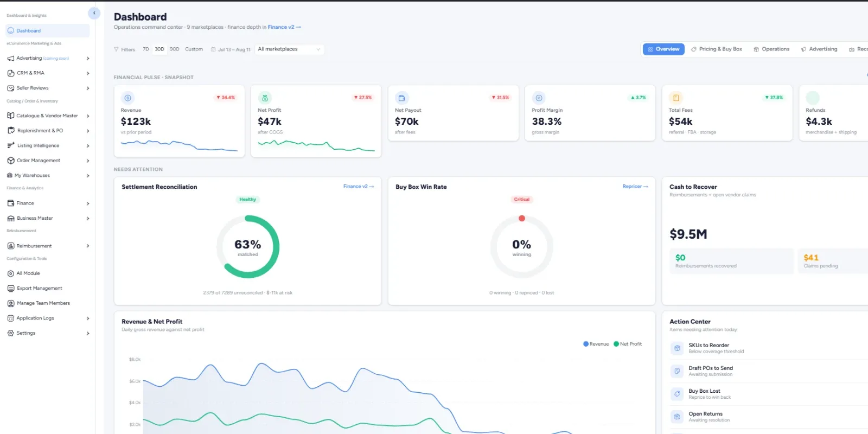Click the Revenue card icon
Viewport: 868px width, 434px height.
[x=128, y=98]
